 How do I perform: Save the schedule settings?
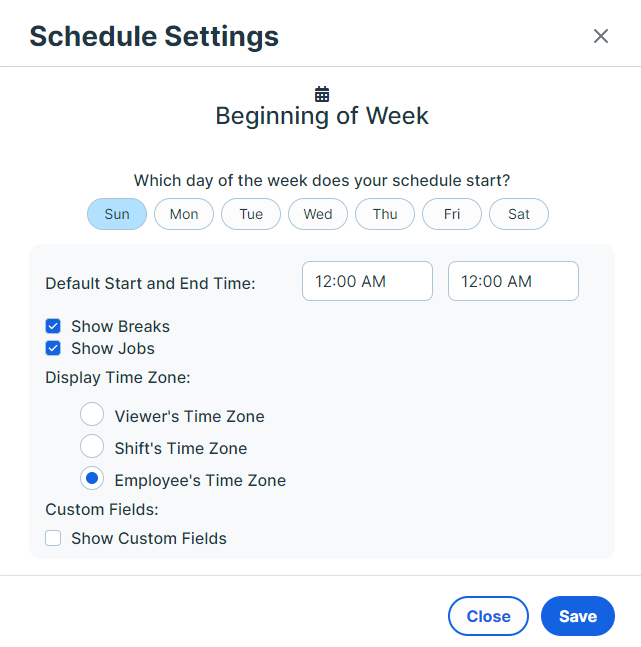[x=578, y=616]
